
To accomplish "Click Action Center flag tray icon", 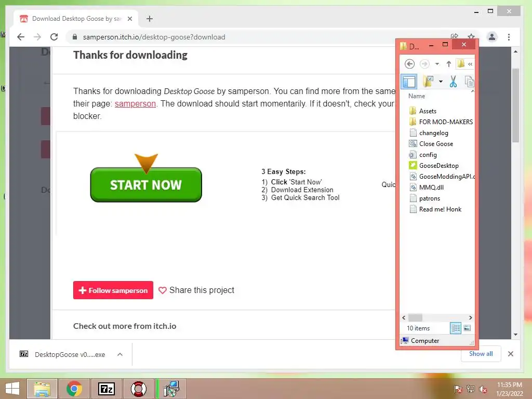I will point(458,389).
